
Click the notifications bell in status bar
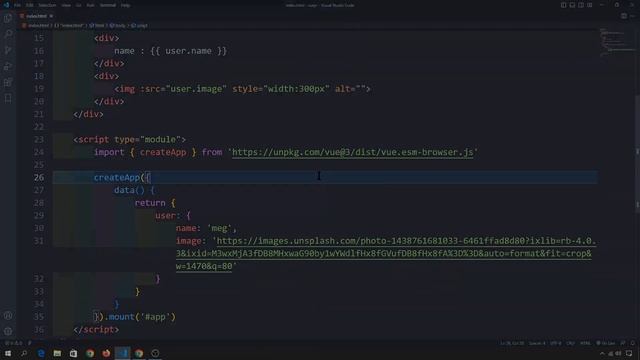pos(633,343)
